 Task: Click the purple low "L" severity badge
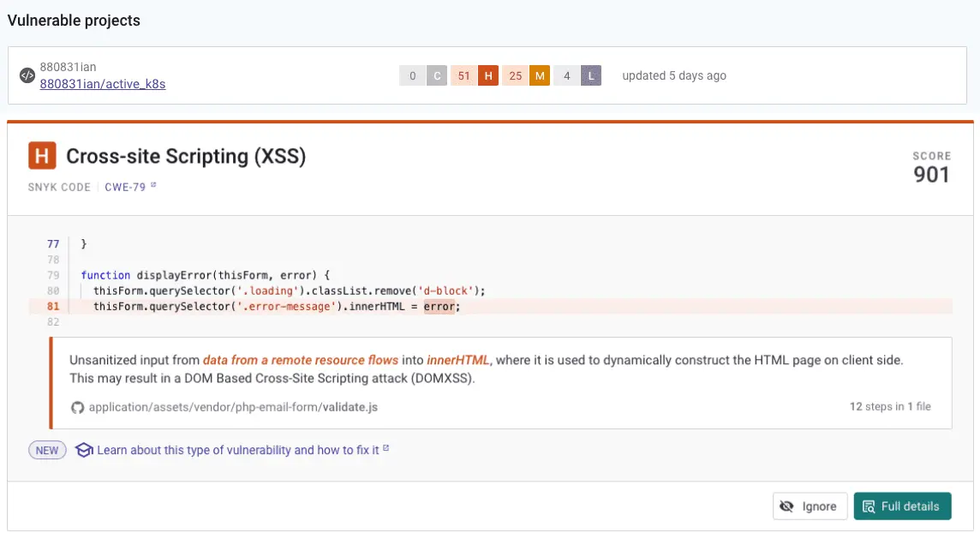[x=591, y=76]
